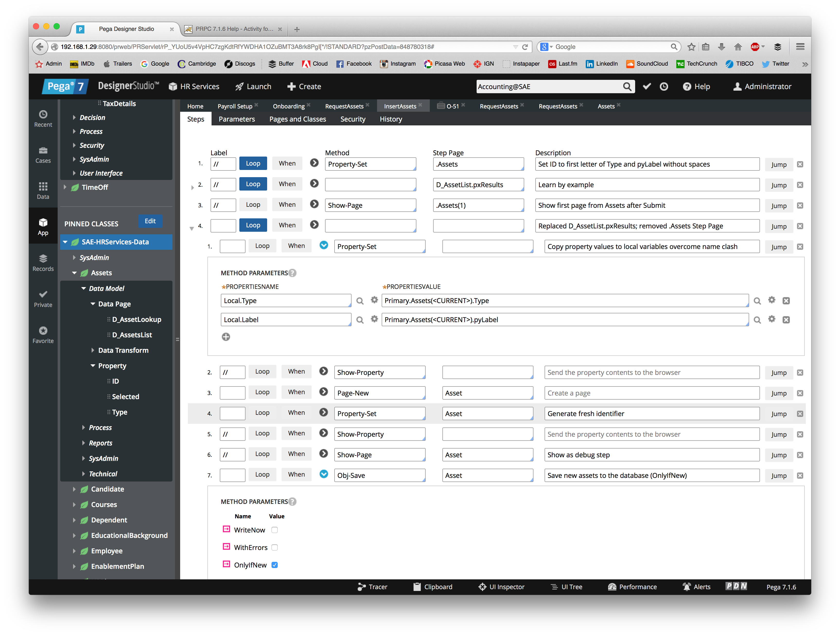Image resolution: width=840 pixels, height=636 pixels.
Task: Switch to the History tab
Action: click(x=390, y=119)
